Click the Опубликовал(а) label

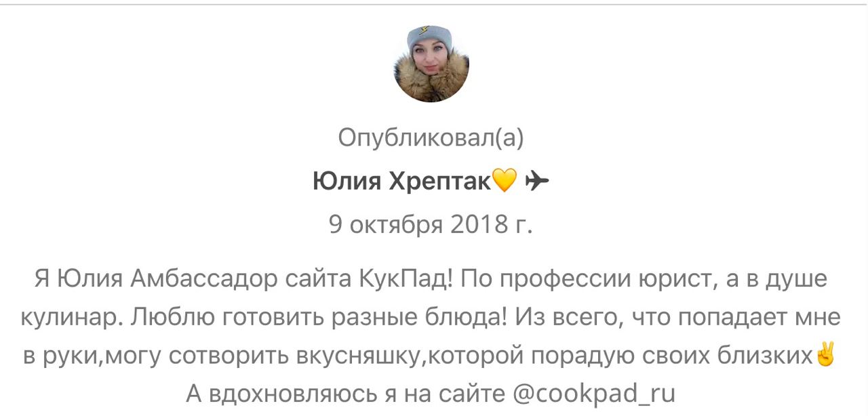(x=431, y=138)
